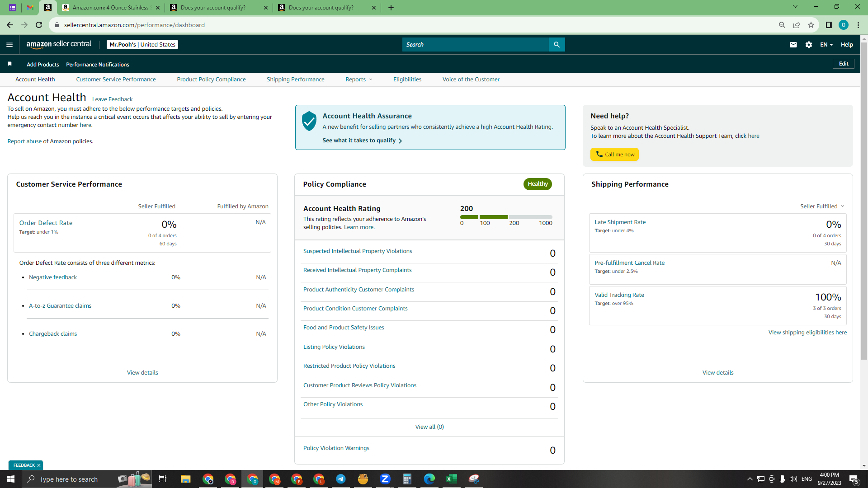Click the Chrome address bar

tap(411, 25)
